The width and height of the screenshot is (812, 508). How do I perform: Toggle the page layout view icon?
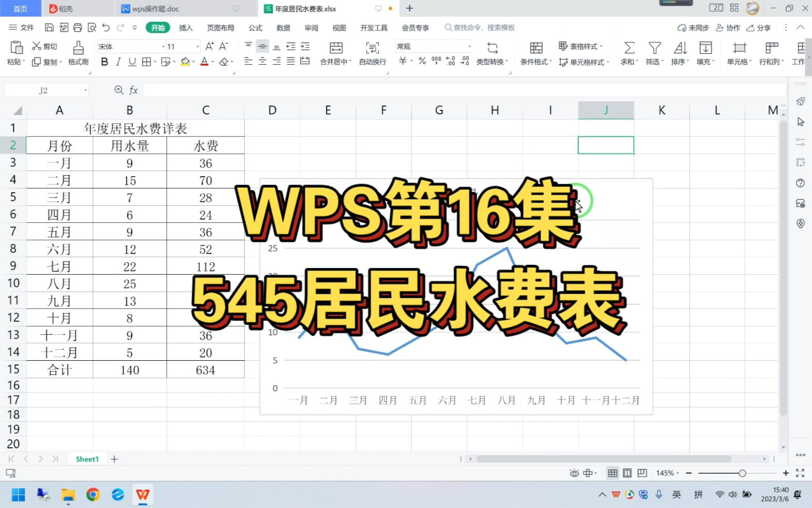tap(628, 473)
